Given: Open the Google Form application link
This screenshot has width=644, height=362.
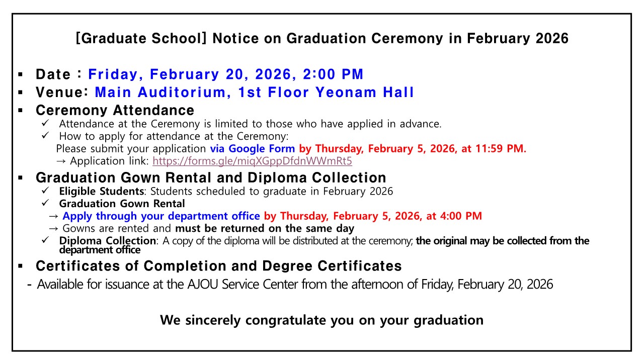Looking at the screenshot, I should tap(252, 161).
